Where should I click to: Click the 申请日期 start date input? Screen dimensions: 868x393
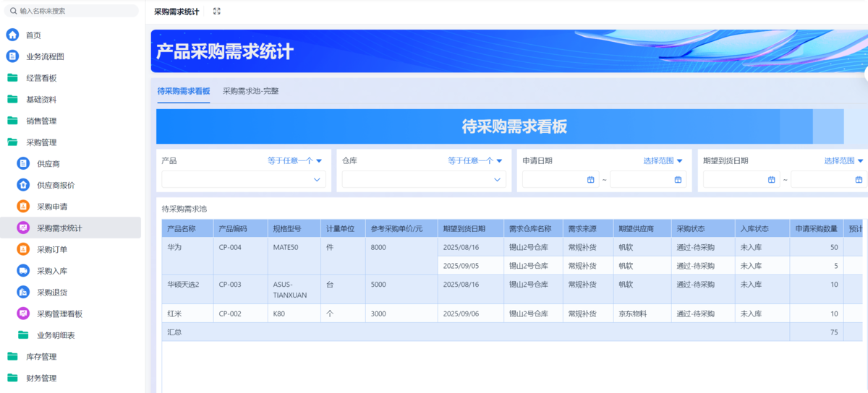(x=561, y=179)
